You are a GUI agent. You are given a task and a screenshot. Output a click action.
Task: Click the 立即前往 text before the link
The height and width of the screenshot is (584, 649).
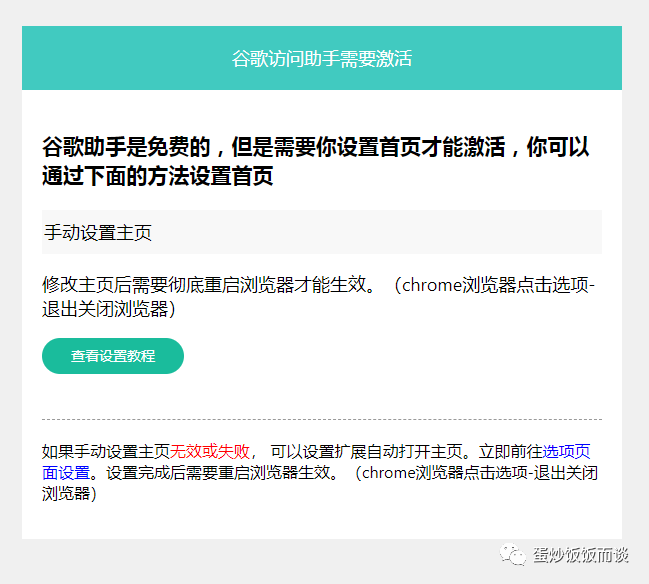pos(510,451)
